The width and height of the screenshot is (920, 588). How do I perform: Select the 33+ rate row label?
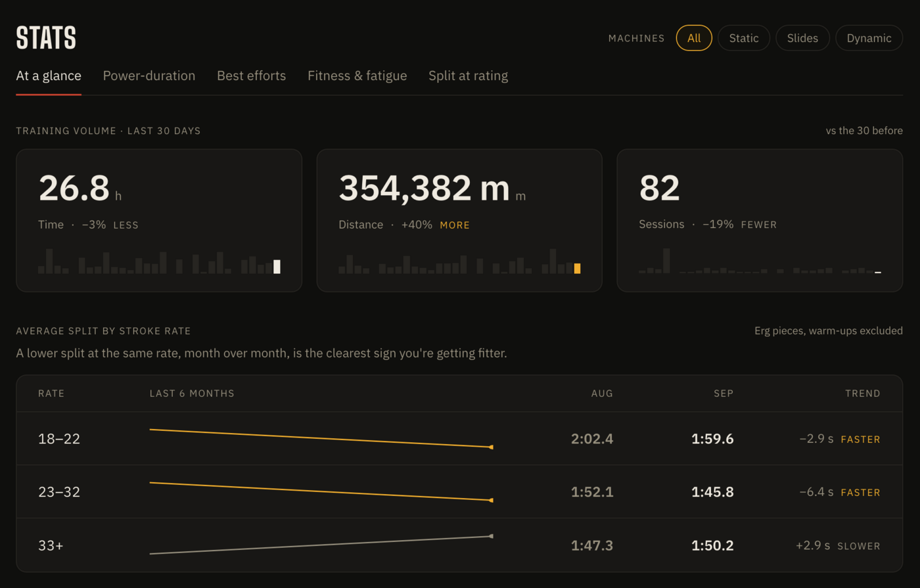tap(51, 545)
